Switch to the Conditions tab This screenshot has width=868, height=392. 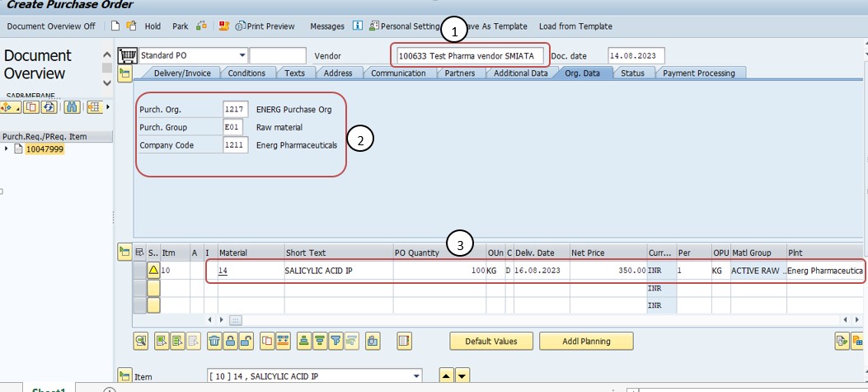click(246, 73)
